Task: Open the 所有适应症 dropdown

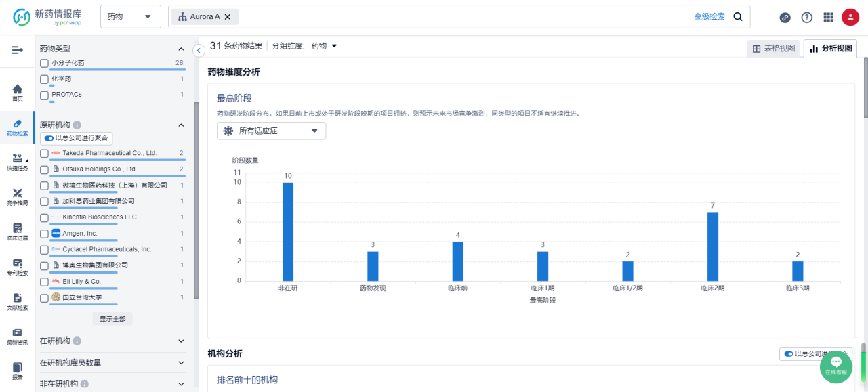Action: coord(271,131)
